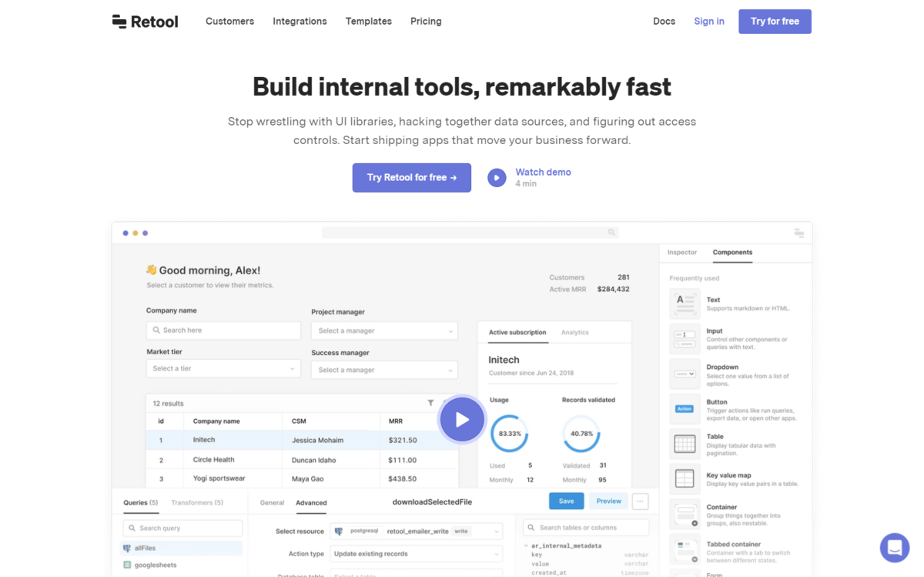
Task: Select the Container component icon
Action: tap(685, 514)
